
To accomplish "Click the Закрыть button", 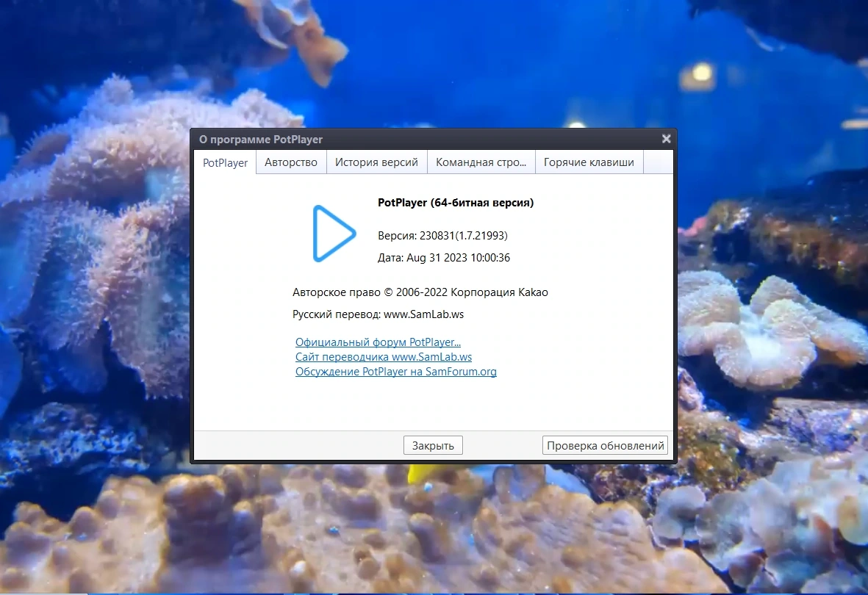I will 433,446.
